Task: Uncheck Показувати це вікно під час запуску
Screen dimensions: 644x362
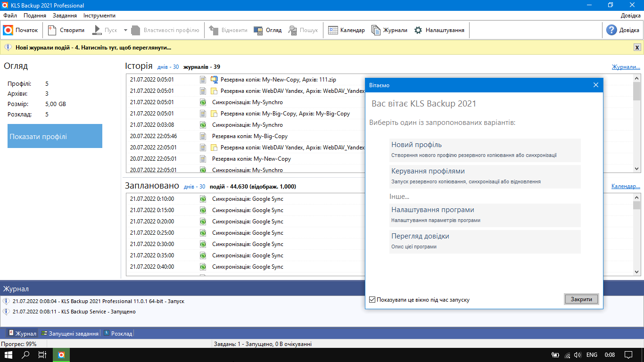Action: tap(372, 300)
